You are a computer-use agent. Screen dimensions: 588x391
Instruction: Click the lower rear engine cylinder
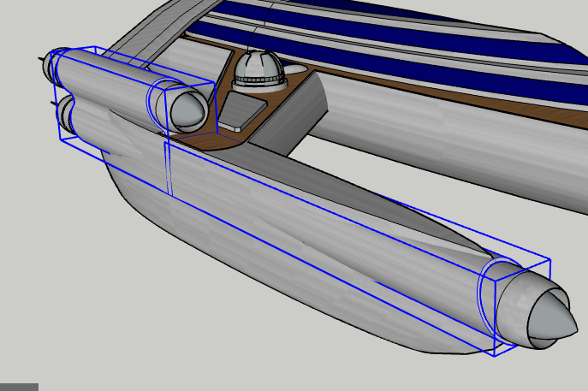tap(86, 118)
